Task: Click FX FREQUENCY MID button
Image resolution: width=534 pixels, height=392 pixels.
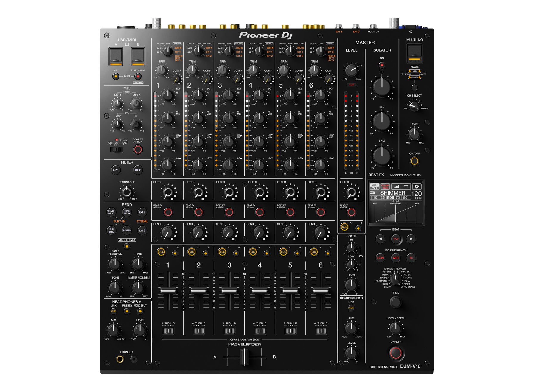Action: point(396,258)
